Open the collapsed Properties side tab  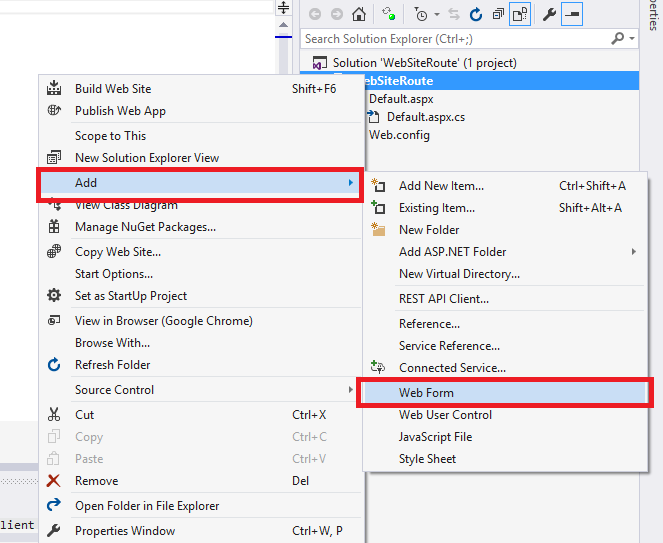pyautogui.click(x=655, y=15)
